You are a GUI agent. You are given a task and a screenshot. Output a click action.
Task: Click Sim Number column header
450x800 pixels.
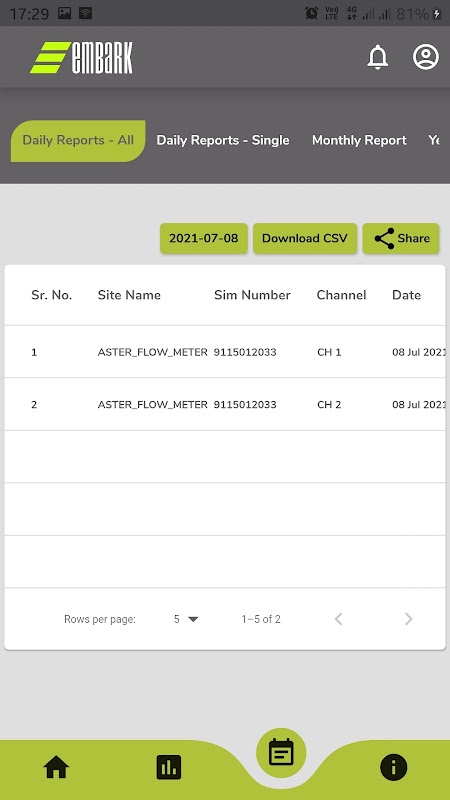coord(252,295)
